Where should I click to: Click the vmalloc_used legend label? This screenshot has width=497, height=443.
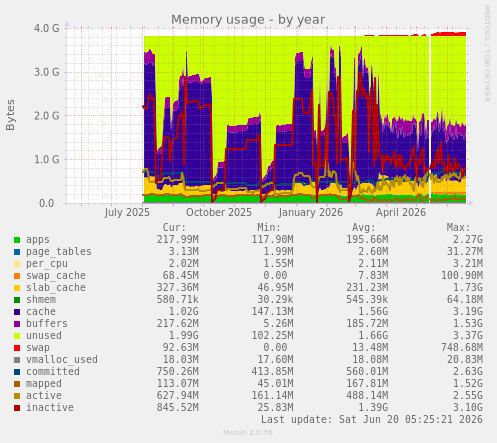(62, 360)
